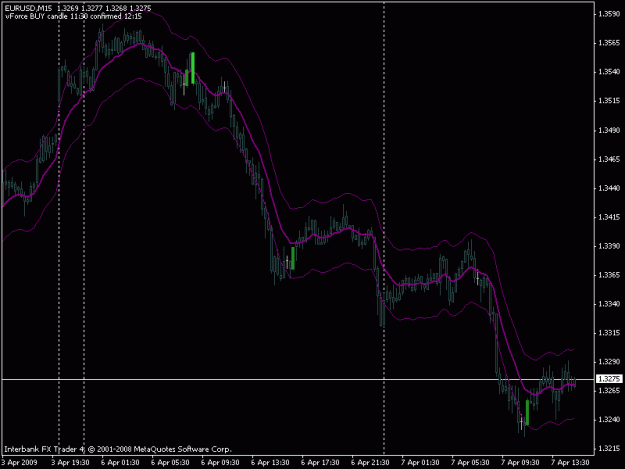Click the 1.3465 price axis label
This screenshot has height=469, width=625.
click(609, 159)
